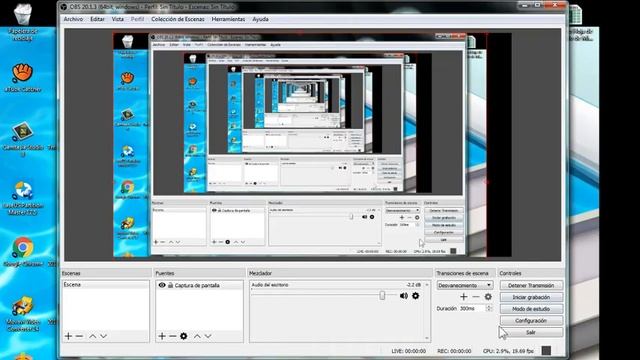Click OBS logo in title bar
The width and height of the screenshot is (640, 360).
(x=63, y=7)
